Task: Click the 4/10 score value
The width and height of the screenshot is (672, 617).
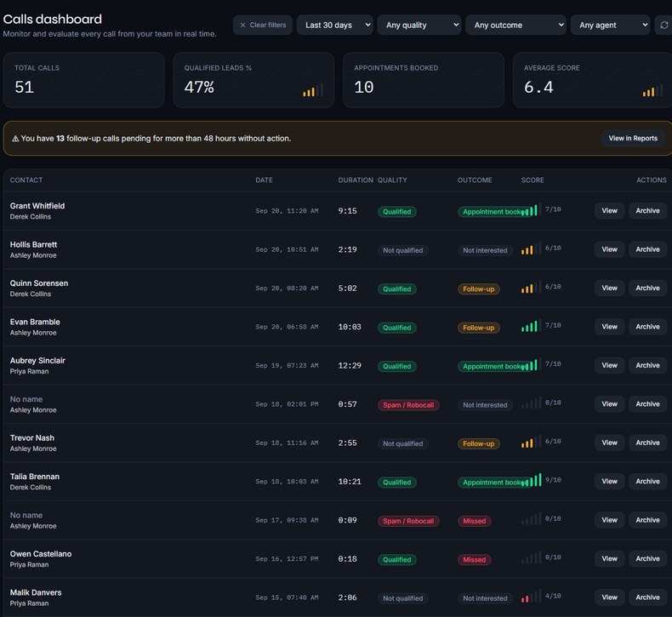Action: click(553, 596)
